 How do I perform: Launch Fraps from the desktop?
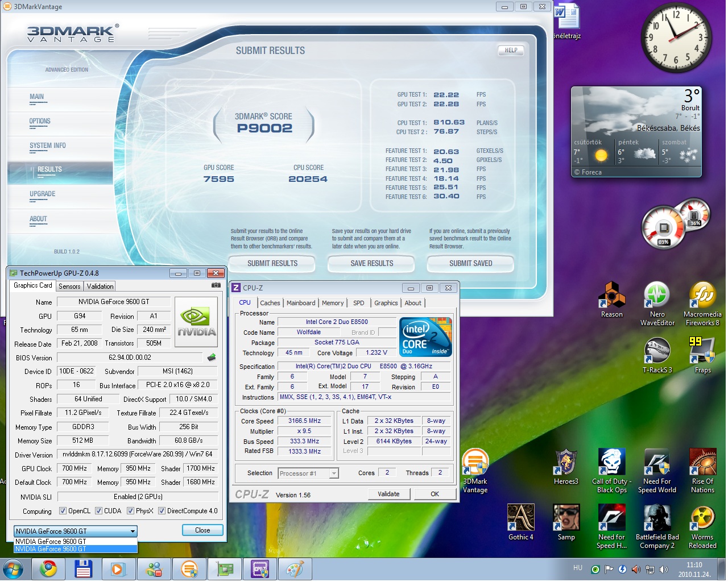(702, 355)
